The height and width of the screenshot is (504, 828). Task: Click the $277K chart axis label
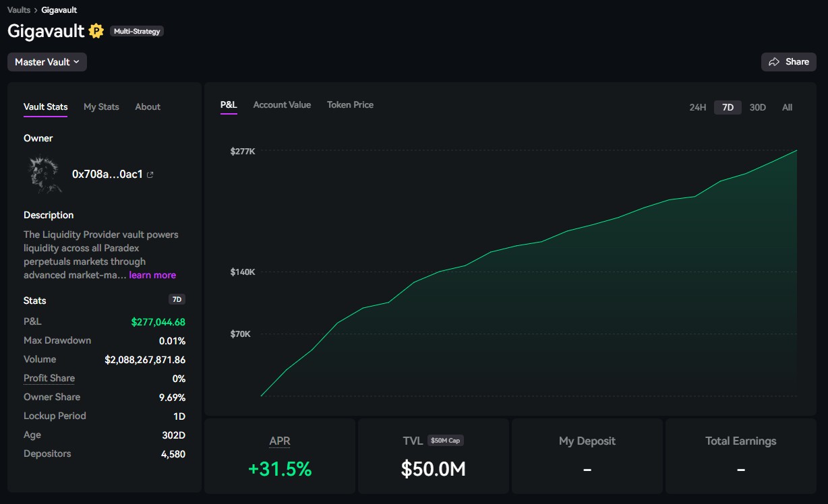pos(243,151)
